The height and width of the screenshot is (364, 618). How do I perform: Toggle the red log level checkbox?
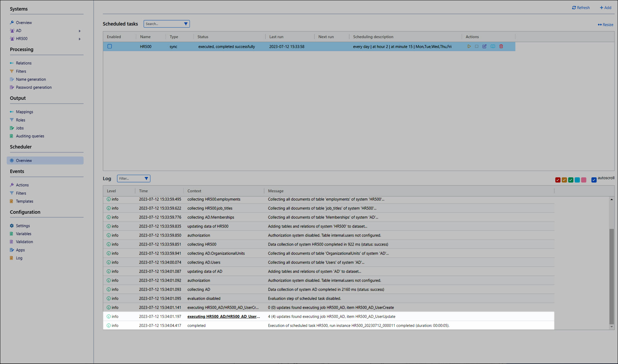pos(558,180)
